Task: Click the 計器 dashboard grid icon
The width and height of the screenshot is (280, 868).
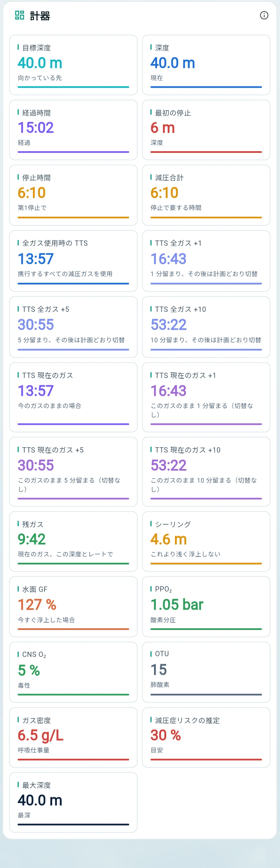Action: [x=20, y=15]
